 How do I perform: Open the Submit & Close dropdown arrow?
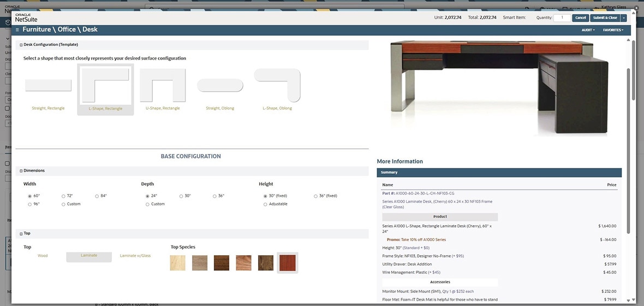(x=624, y=18)
